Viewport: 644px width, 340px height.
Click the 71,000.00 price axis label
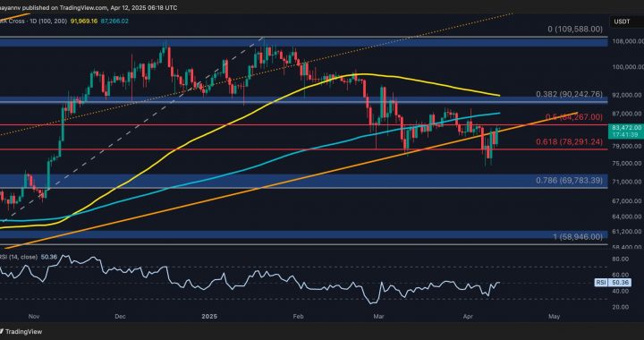[x=626, y=182]
